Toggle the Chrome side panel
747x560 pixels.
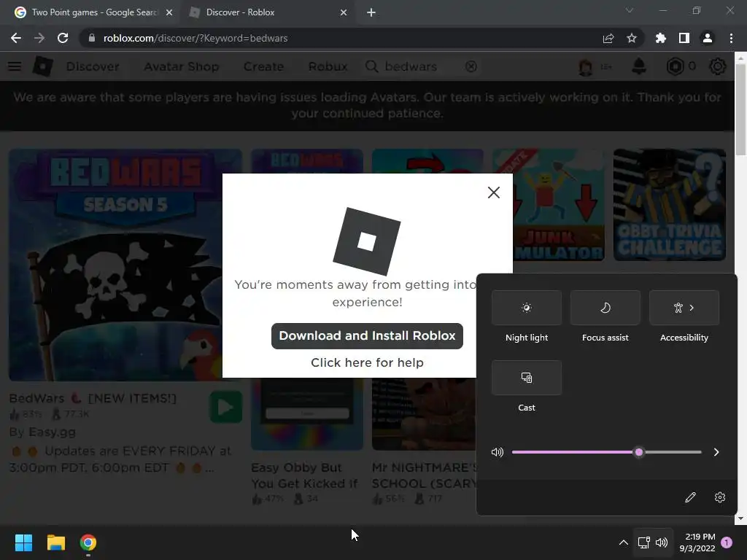(x=684, y=38)
